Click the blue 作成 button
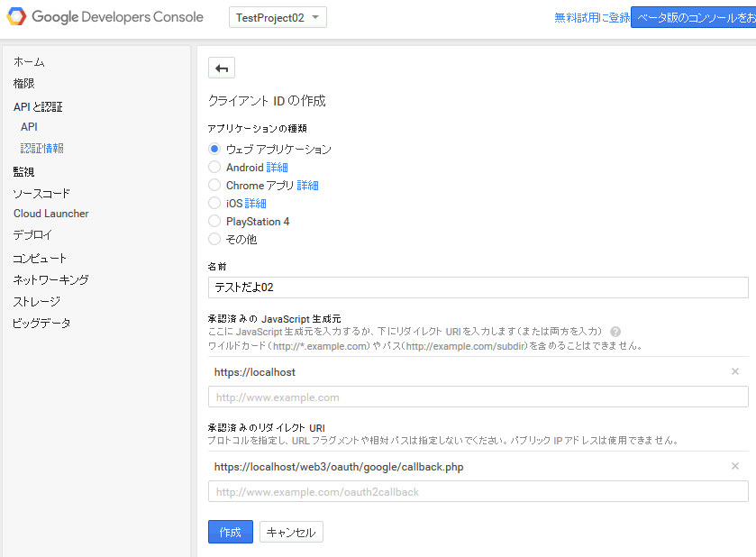 click(x=231, y=532)
